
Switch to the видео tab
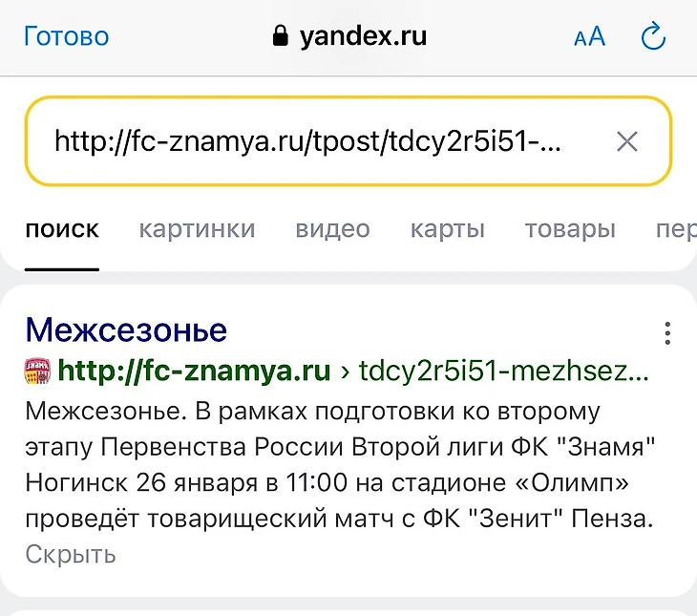332,229
